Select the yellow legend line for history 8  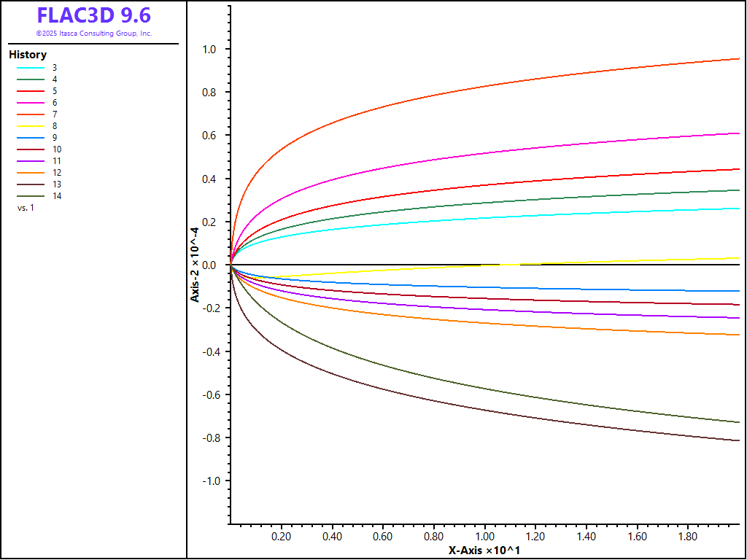pos(31,126)
